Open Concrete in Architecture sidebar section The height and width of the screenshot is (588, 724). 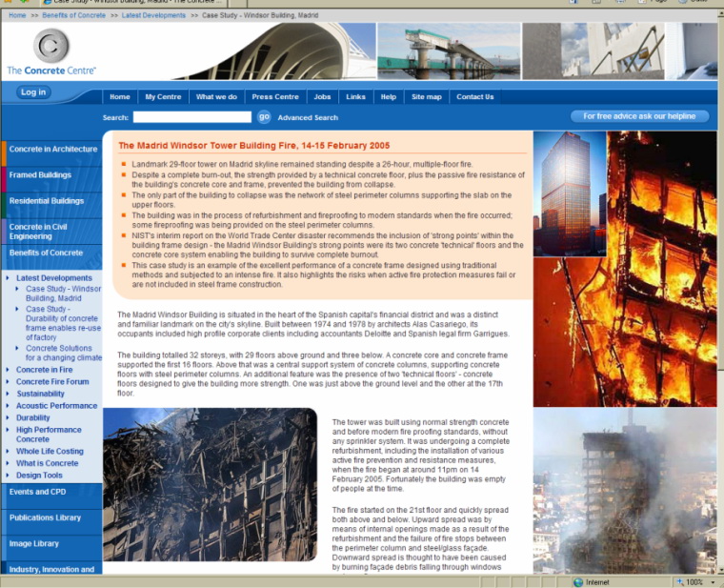(x=51, y=153)
